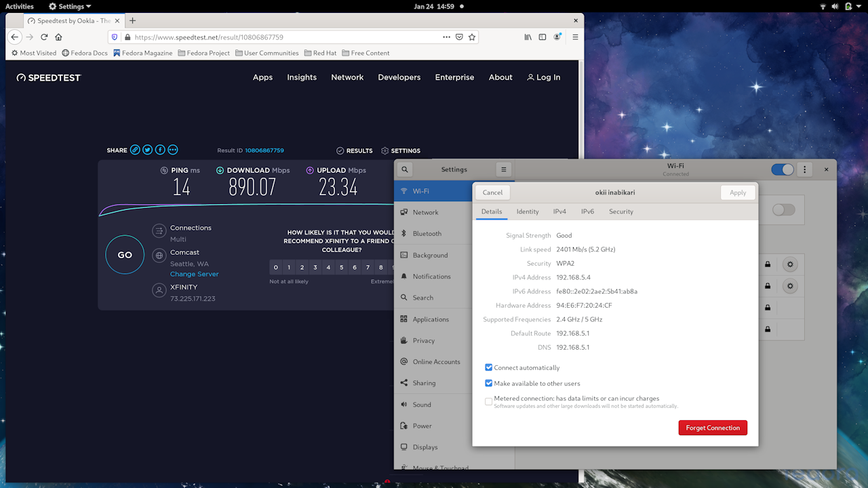Open Log In on Speedtest
868x488 pixels.
click(x=544, y=77)
